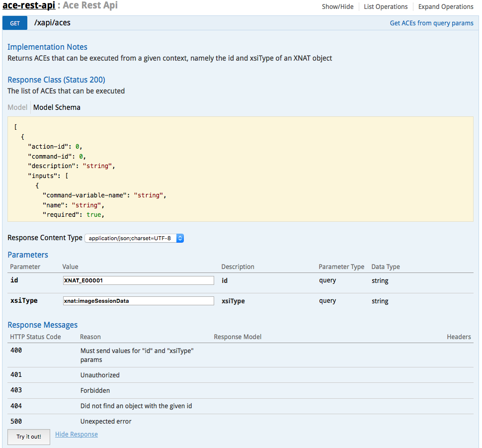
Task: Switch to the Model tab
Action: (17, 107)
